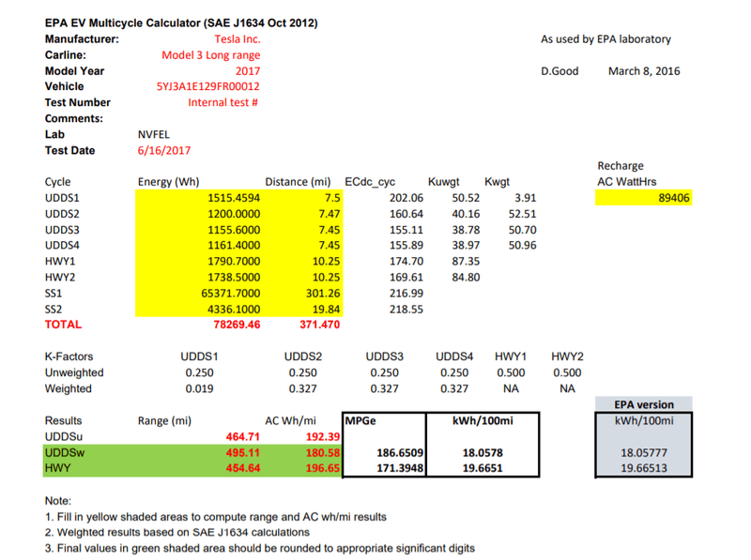Screen dimensions: 751x560
Task: Select the SS2 ECdc_cyc value 218.55
Action: pos(406,310)
